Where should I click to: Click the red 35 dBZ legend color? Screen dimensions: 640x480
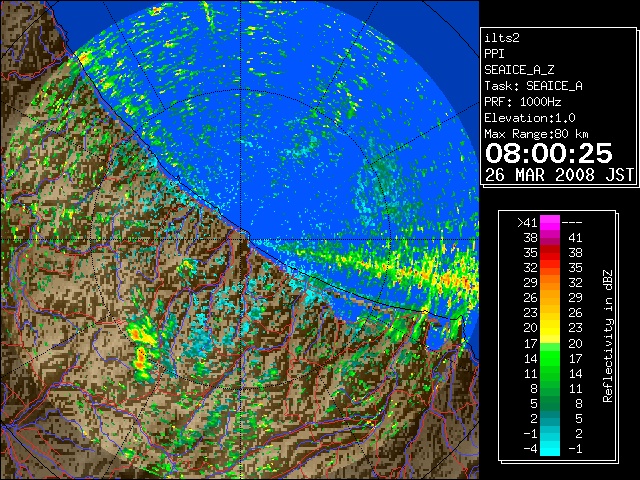tap(550, 253)
